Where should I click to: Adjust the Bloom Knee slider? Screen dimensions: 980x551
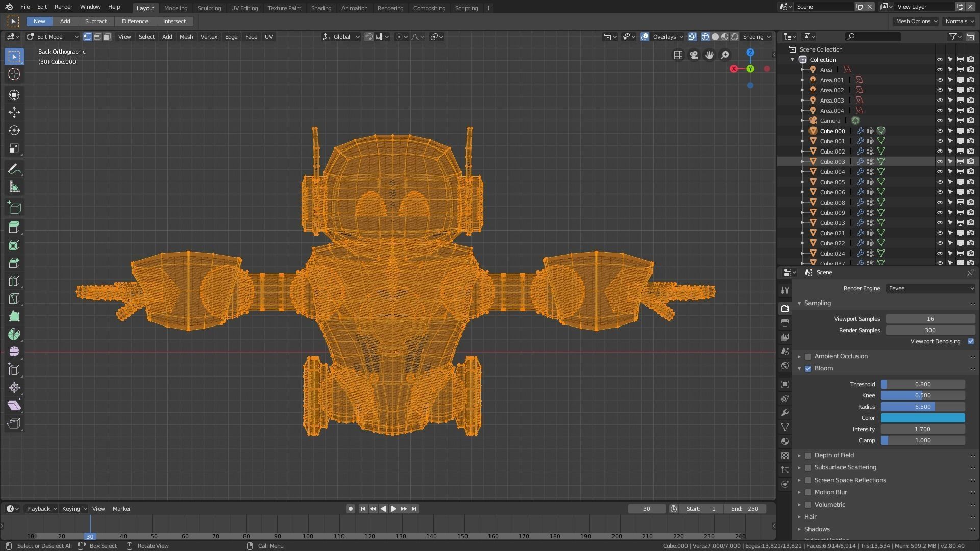coord(923,395)
